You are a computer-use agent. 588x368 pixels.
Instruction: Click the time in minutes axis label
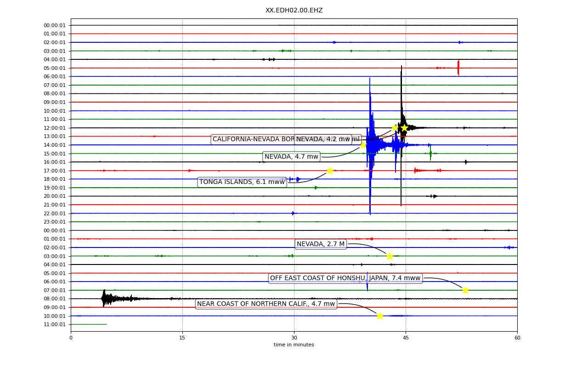tap(294, 345)
